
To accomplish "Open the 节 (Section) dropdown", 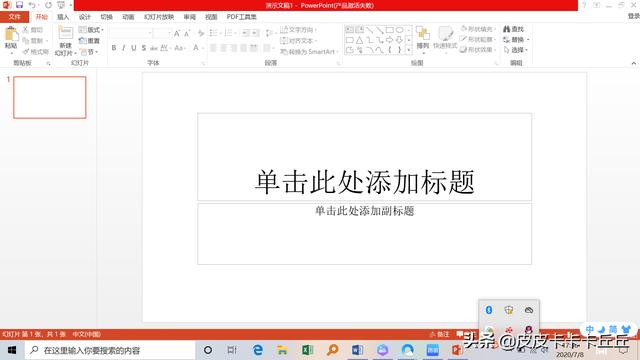I will tap(89, 52).
